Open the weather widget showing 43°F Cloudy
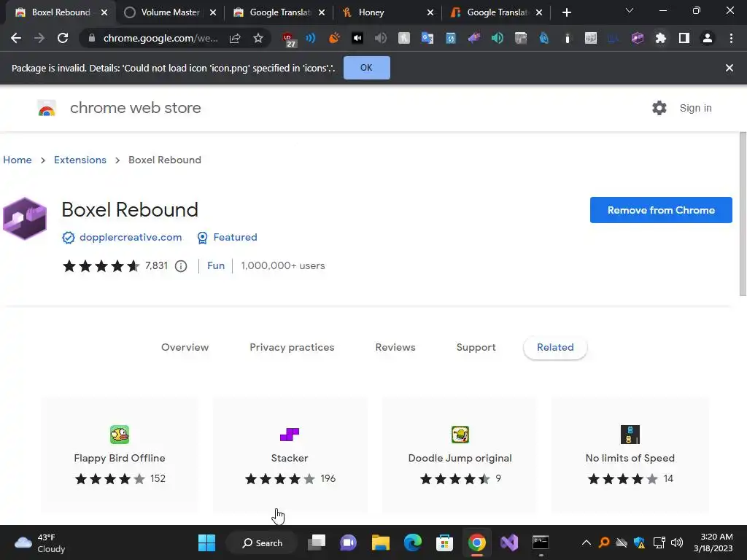Image resolution: width=747 pixels, height=560 pixels. click(x=40, y=542)
